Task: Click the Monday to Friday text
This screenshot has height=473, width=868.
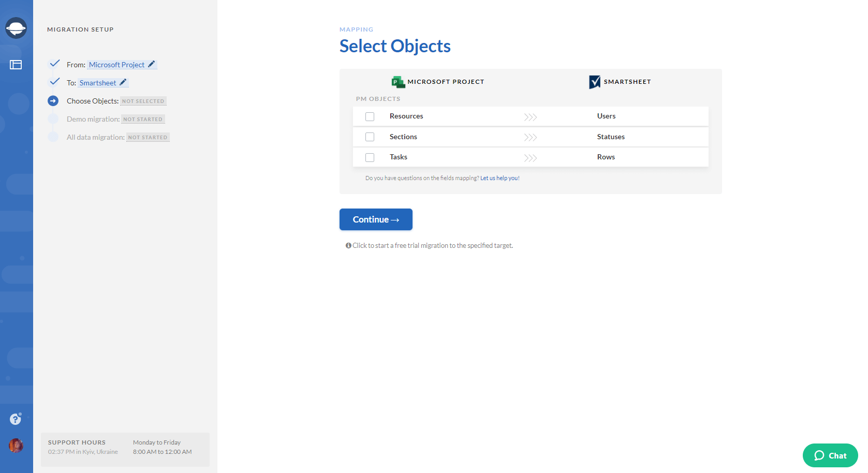Action: tap(157, 442)
